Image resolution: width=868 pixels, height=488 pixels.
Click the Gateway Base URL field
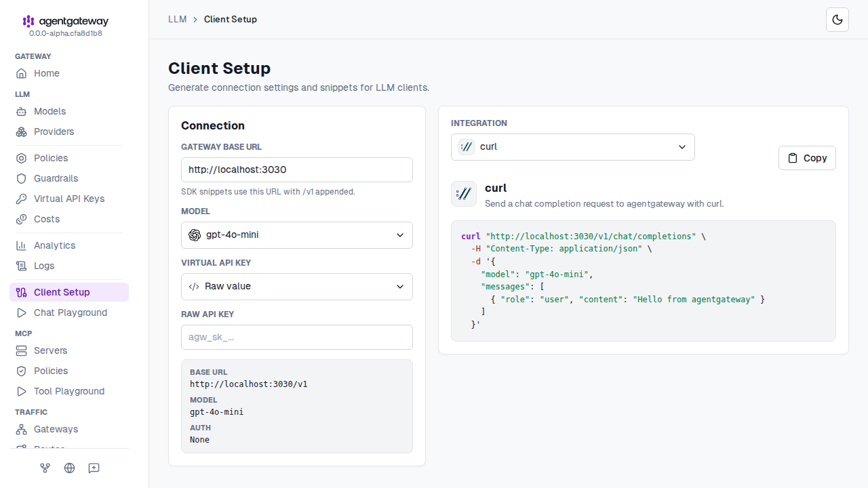[297, 169]
